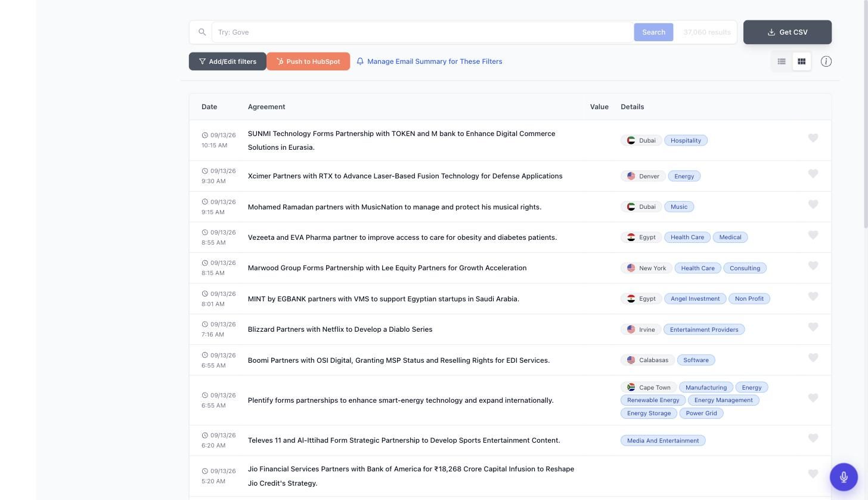Select the Music tag
868x500 pixels.
(679, 207)
